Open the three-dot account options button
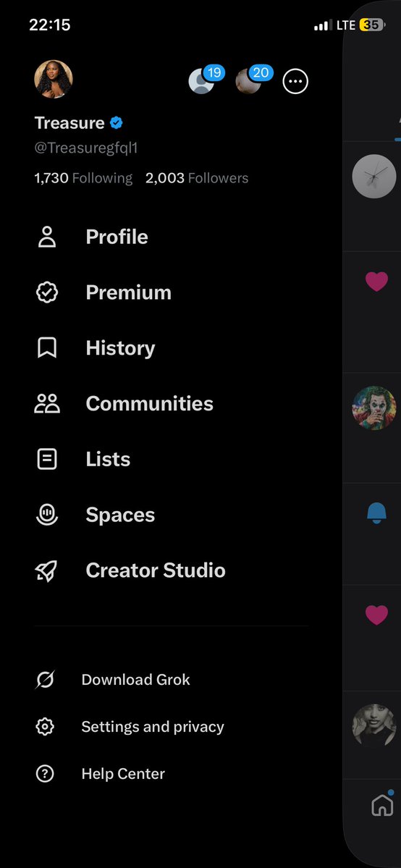Viewport: 401px width, 868px height. pyautogui.click(x=295, y=81)
